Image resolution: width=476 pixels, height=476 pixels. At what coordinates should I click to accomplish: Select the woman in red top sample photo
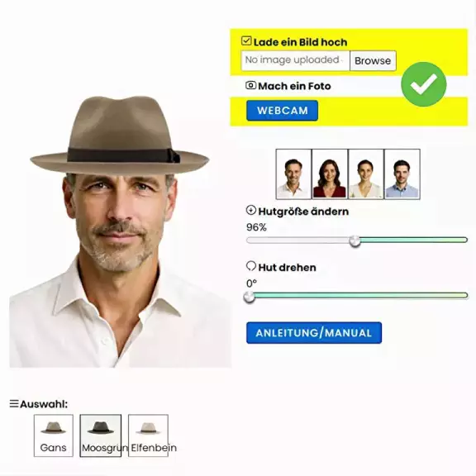(330, 174)
